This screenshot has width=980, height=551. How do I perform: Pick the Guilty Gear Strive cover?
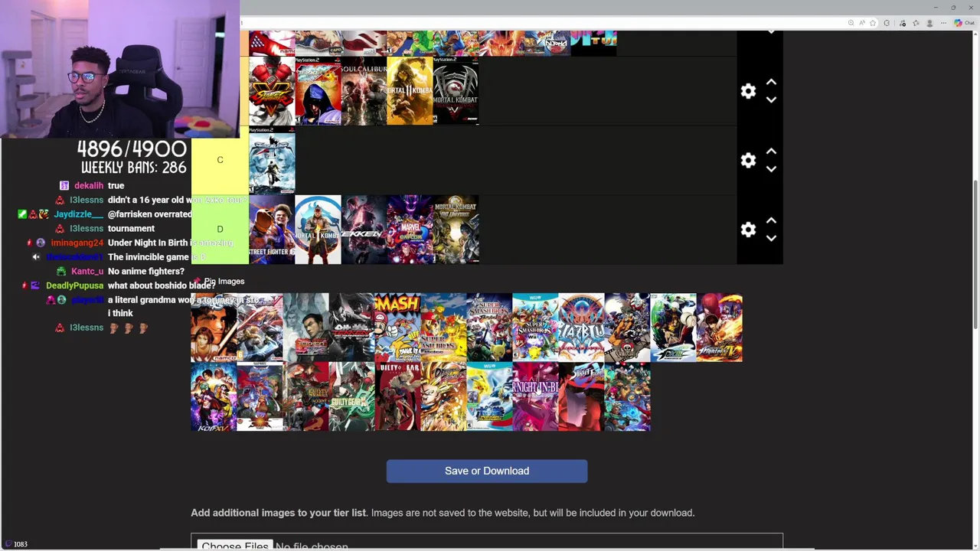(x=397, y=396)
